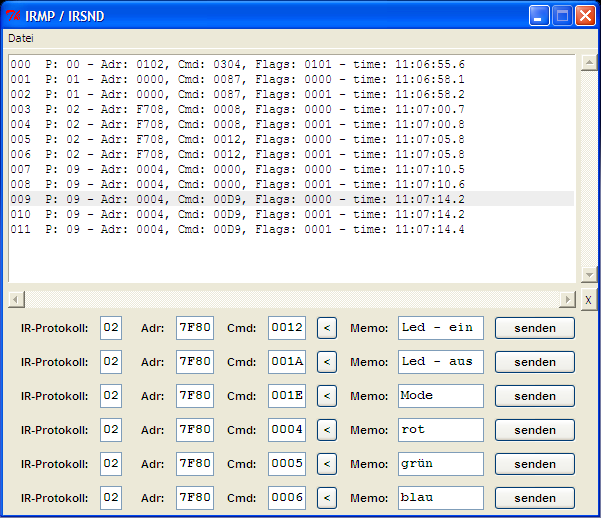The width and height of the screenshot is (601, 518).
Task: Click the horizontal scrollbar left arrow
Action: [16, 299]
